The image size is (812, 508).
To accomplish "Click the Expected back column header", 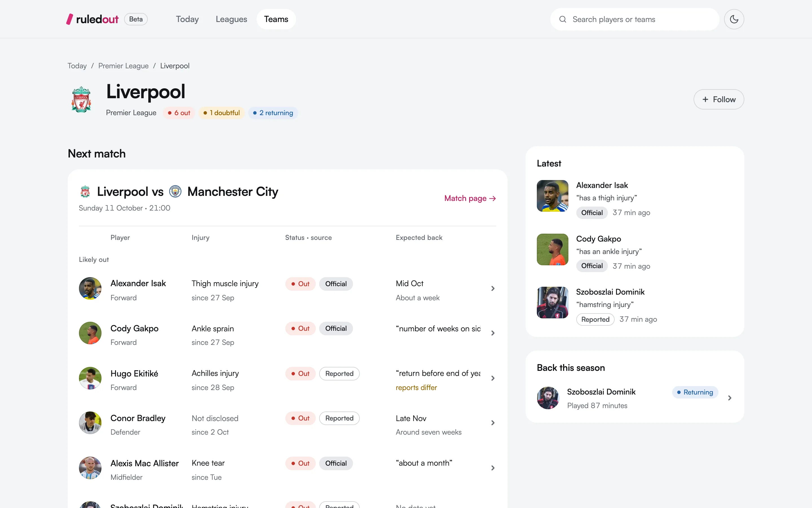I will click(x=419, y=238).
